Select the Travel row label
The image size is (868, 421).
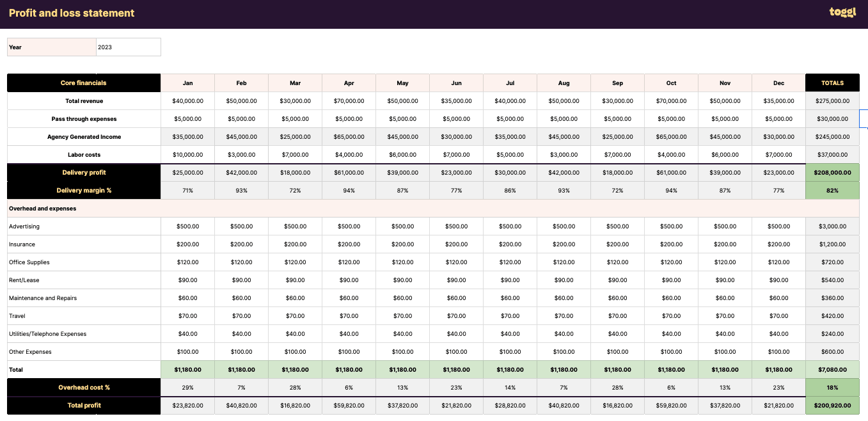coord(17,316)
